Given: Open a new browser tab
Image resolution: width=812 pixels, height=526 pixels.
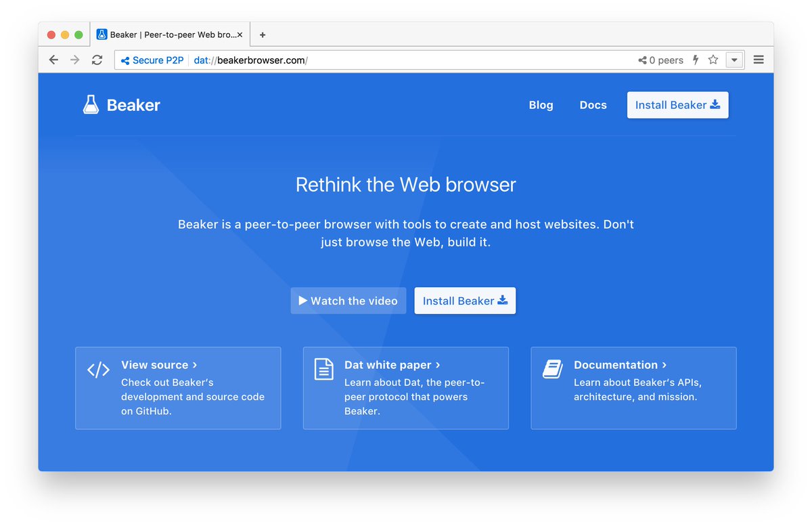Looking at the screenshot, I should click(262, 34).
